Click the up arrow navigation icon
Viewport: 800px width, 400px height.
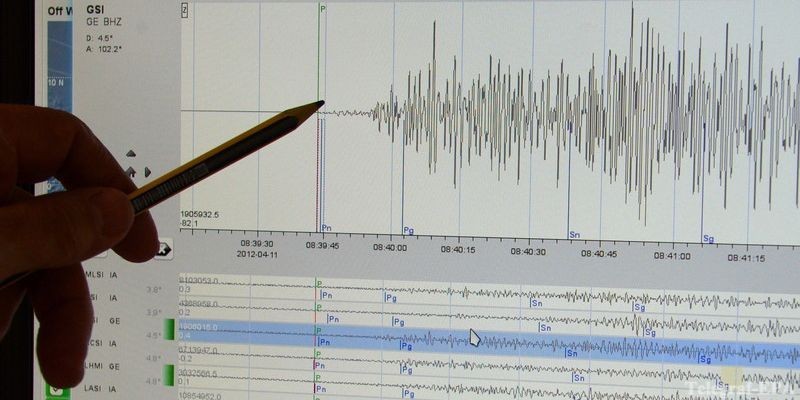130,154
